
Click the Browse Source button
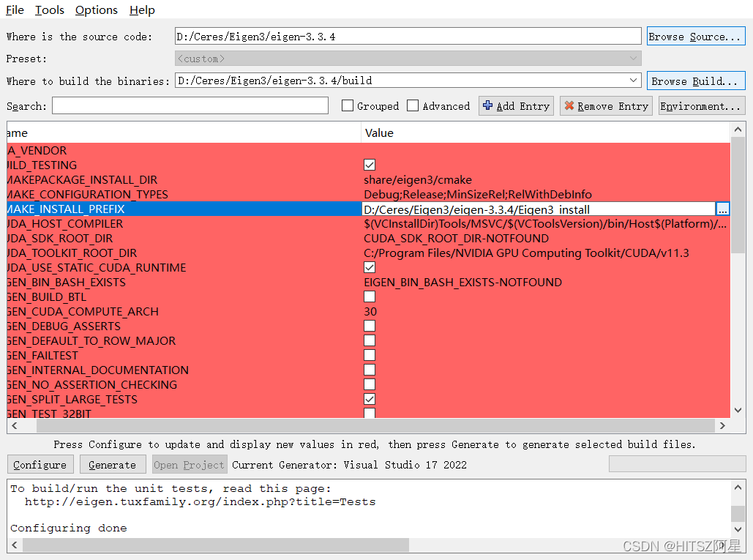(695, 37)
